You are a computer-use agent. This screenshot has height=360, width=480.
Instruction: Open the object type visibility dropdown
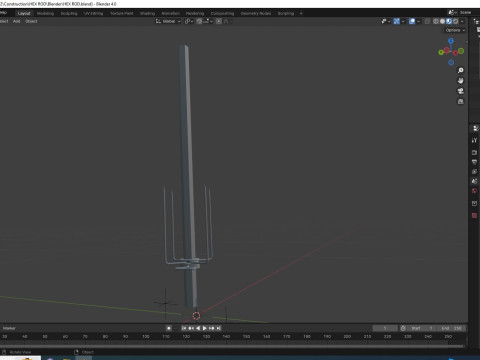tap(386, 21)
